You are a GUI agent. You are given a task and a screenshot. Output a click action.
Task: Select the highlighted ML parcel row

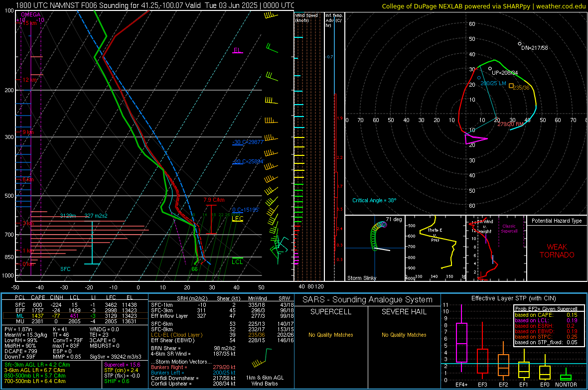pyautogui.click(x=75, y=316)
